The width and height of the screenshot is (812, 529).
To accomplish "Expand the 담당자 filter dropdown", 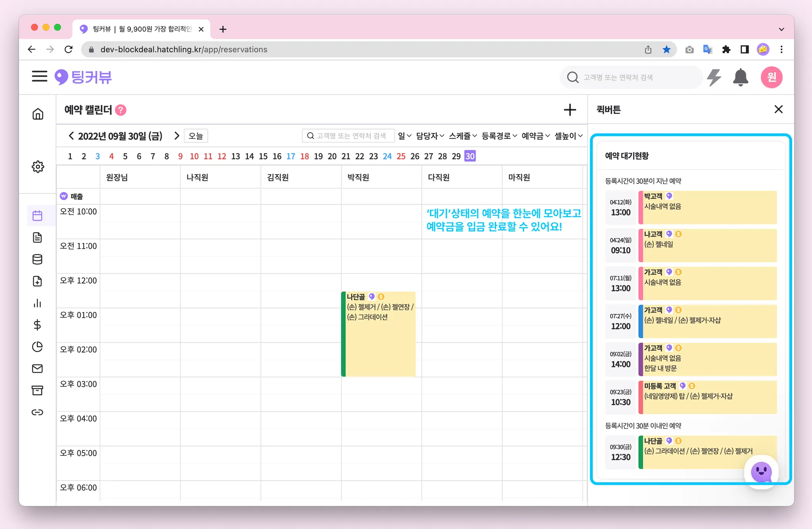I will (x=430, y=136).
